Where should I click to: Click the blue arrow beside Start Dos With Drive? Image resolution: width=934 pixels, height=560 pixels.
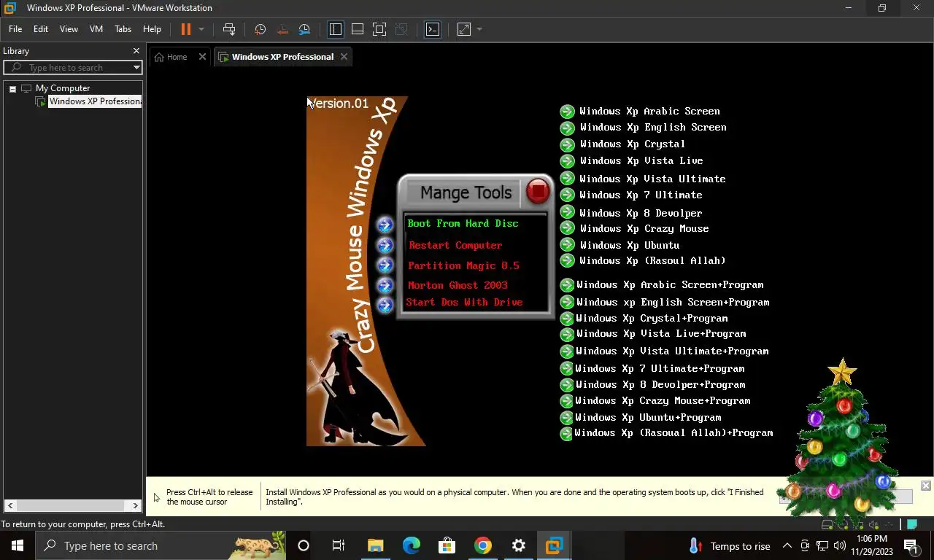point(385,305)
